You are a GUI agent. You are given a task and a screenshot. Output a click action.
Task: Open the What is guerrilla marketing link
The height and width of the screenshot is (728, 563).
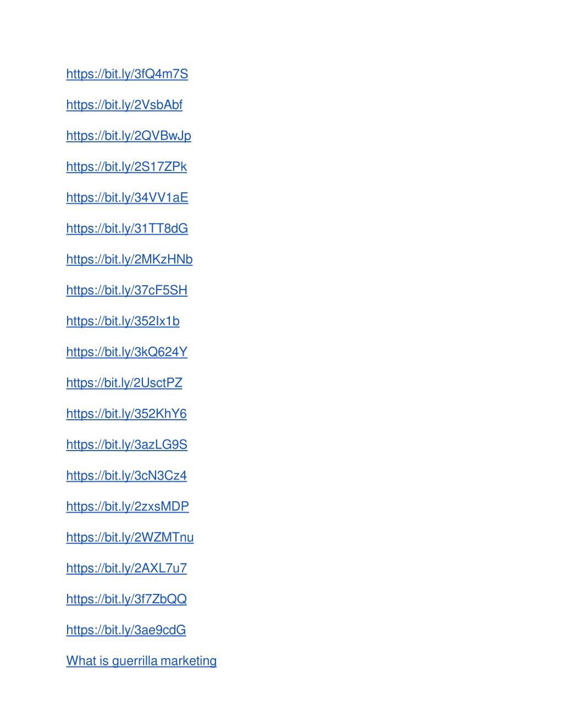pyautogui.click(x=141, y=661)
